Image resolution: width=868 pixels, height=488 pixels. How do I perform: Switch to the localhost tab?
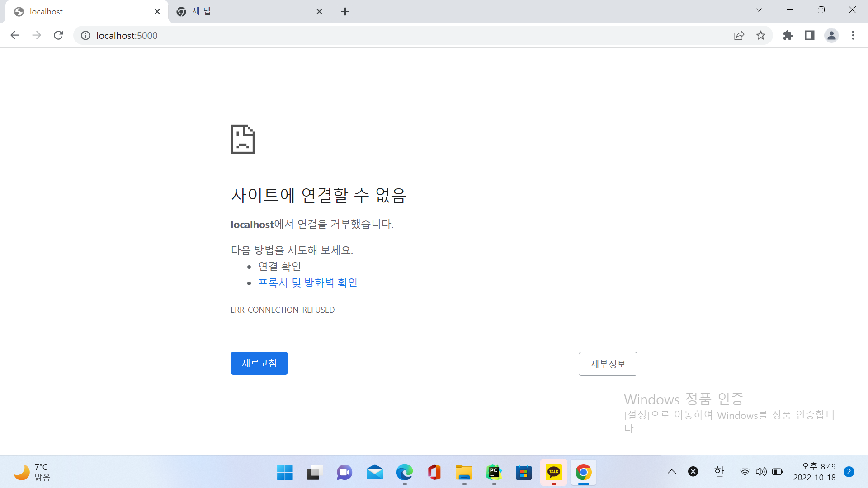tap(86, 12)
